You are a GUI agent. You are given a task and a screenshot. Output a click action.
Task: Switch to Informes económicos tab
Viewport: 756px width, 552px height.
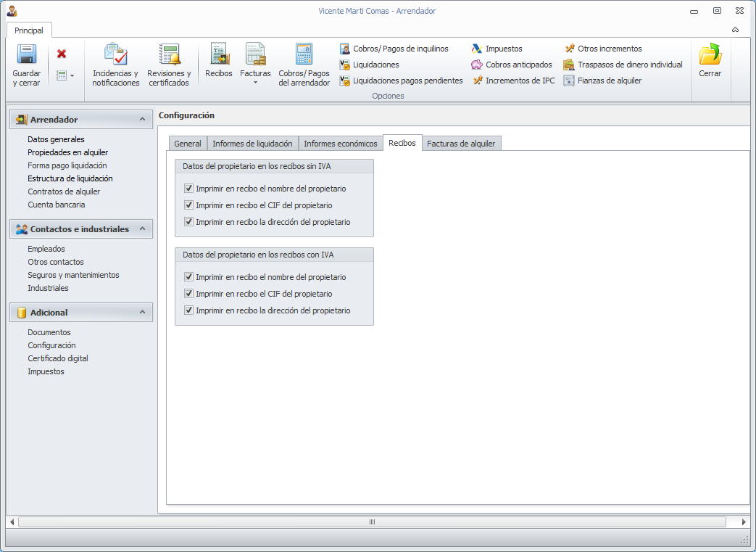point(341,144)
